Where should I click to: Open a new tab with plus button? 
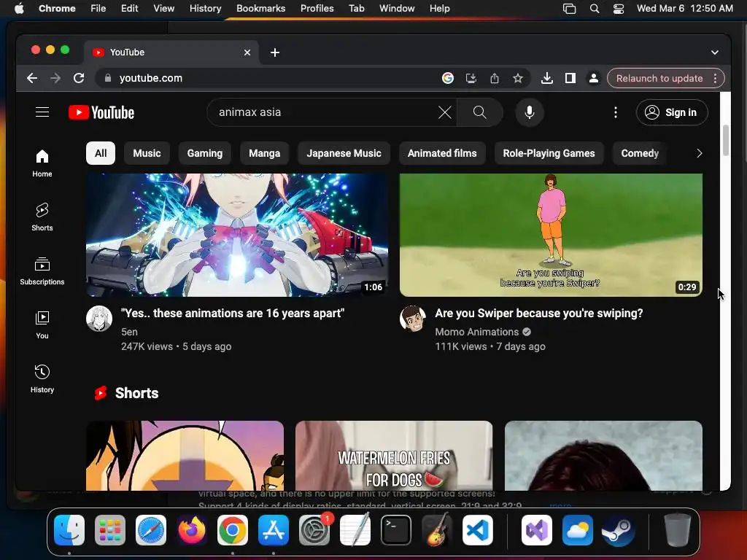(x=275, y=52)
